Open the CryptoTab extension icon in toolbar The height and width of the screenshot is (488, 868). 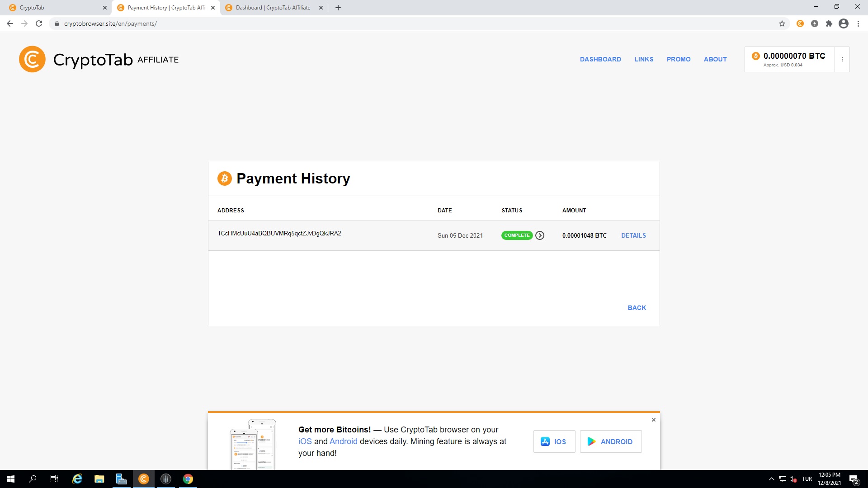[x=800, y=23]
